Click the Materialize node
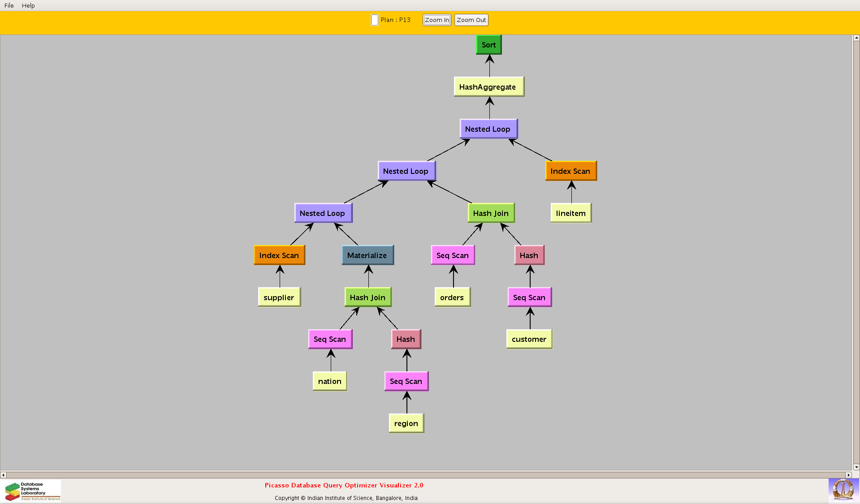Viewport: 860px width, 504px height. tap(367, 255)
